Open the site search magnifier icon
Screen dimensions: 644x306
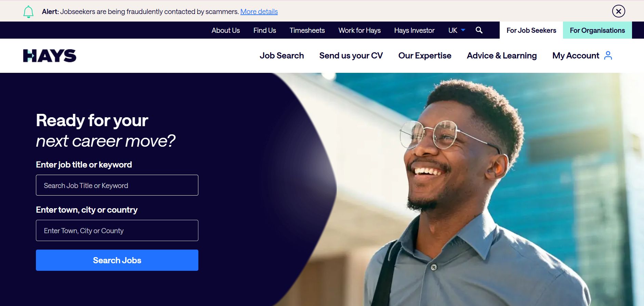pyautogui.click(x=479, y=30)
